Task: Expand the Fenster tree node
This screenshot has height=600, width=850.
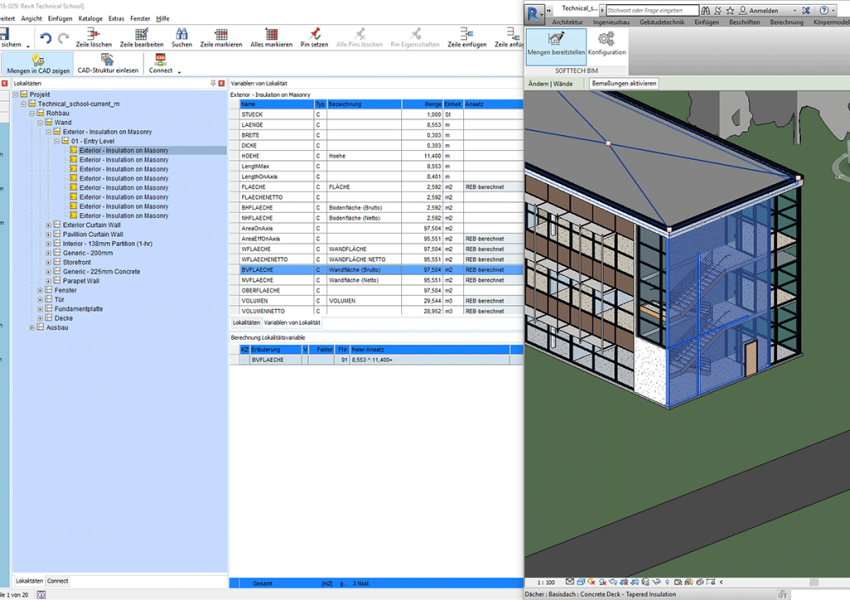Action: click(x=40, y=290)
